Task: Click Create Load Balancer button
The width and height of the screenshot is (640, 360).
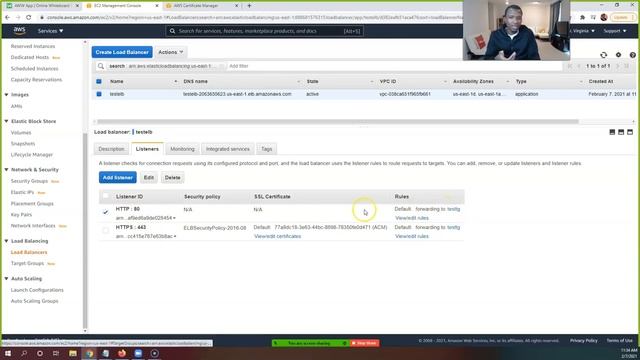Action: pos(122,52)
